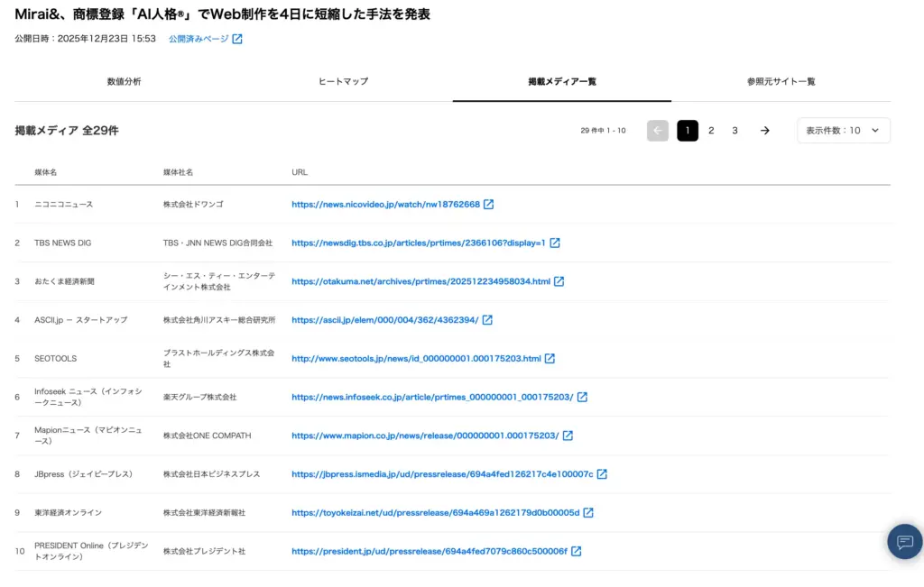Click the external link icon beside the ニコニコニュース URL
The height and width of the screenshot is (587, 924).
(488, 204)
